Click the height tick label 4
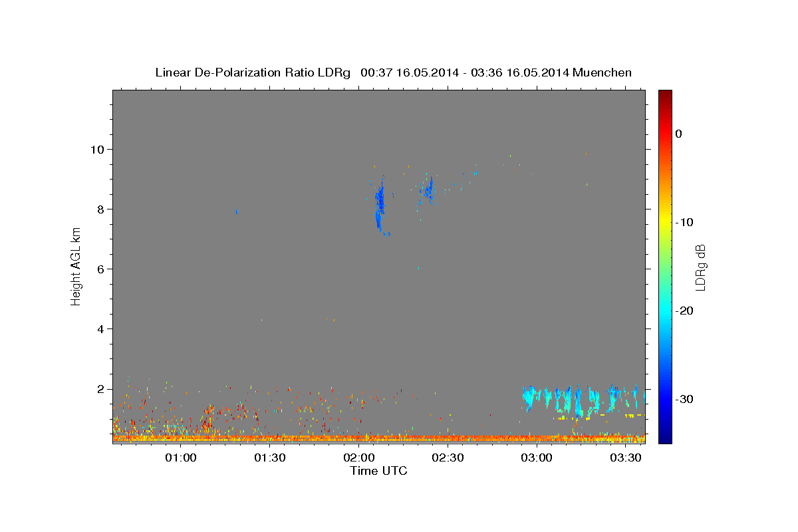798x532 pixels. pos(101,329)
